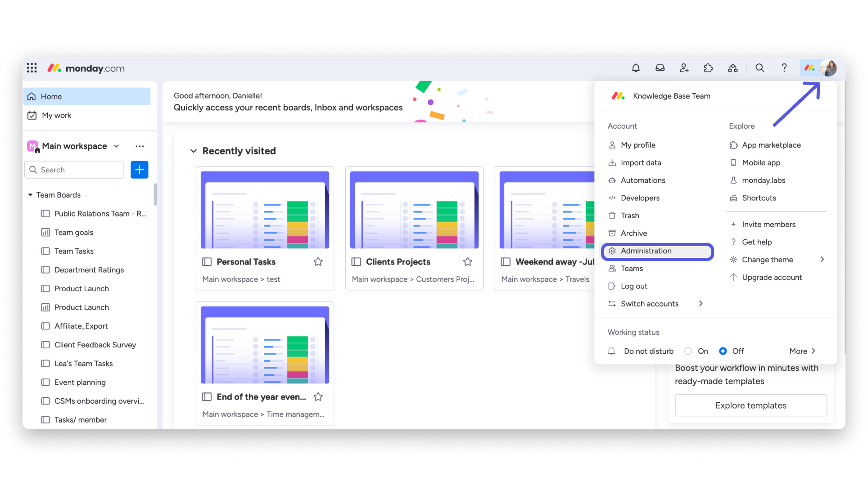Open the Main workspace dropdown chevron

[x=117, y=146]
